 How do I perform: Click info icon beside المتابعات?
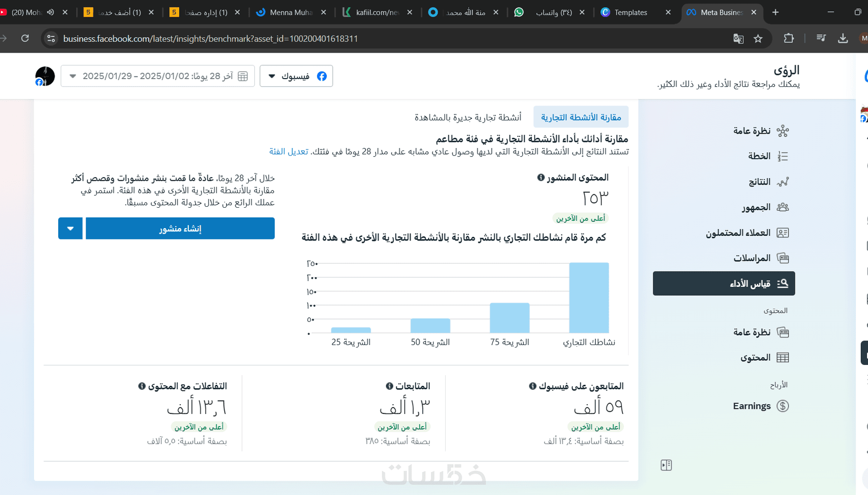[x=390, y=386]
